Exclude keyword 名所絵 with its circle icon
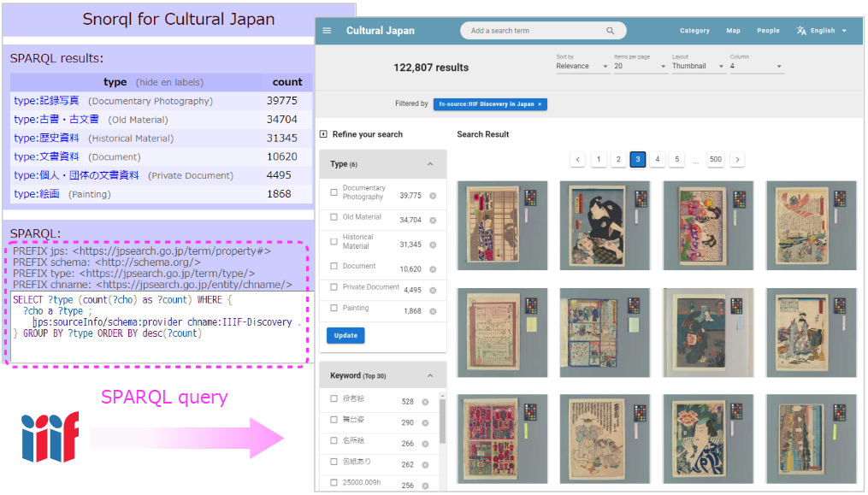This screenshot has width=868, height=495. point(425,444)
